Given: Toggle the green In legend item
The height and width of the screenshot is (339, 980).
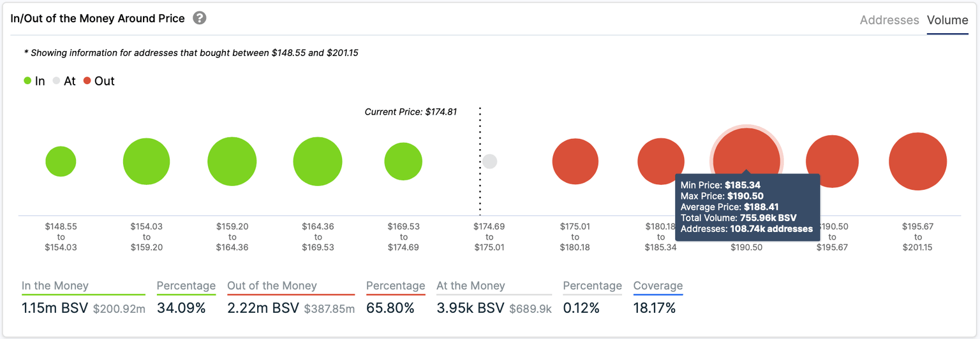Looking at the screenshot, I should tap(34, 81).
